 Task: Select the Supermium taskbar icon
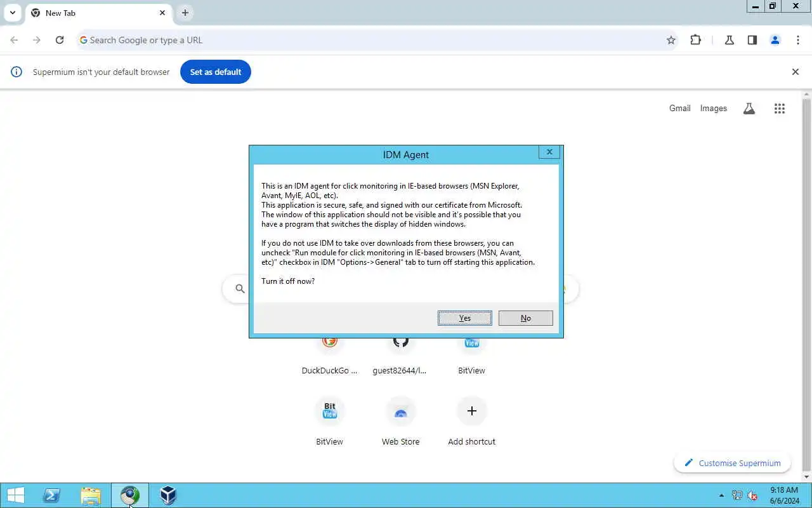[130, 495]
